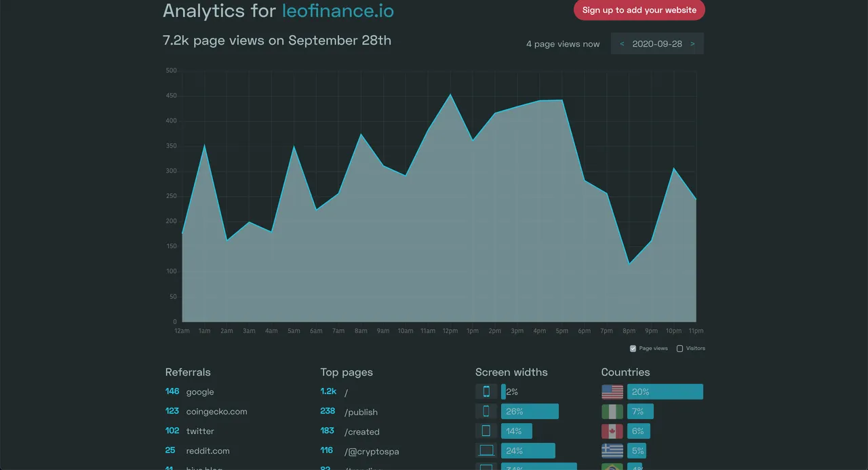Go to next day with right arrow
The image size is (868, 470).
pos(692,43)
